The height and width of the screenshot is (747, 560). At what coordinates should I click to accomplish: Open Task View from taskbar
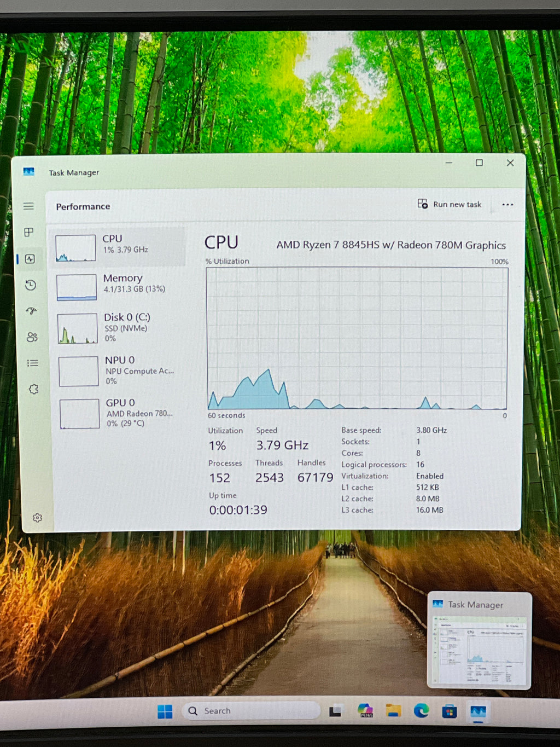[x=335, y=711]
